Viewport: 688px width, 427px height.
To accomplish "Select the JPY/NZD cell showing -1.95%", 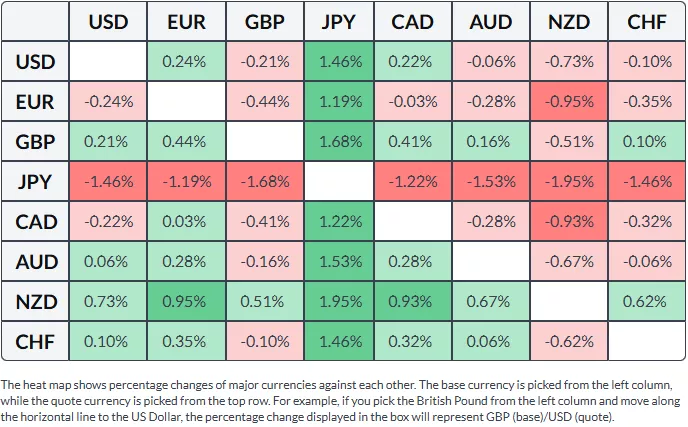I will pos(569,181).
